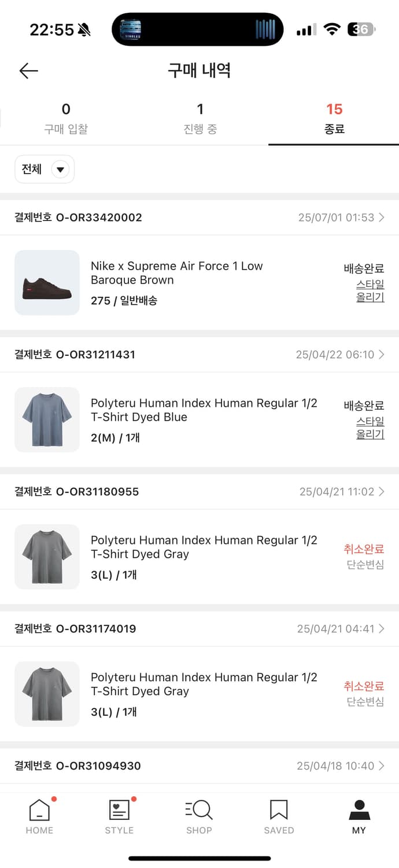Expand order O-OR31174019 details chevron
399x868 pixels.
point(382,629)
